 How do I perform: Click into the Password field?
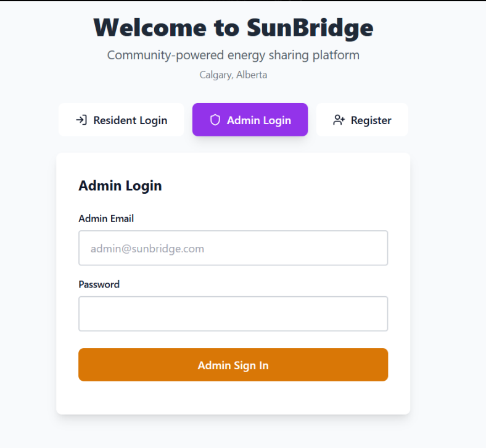point(233,314)
